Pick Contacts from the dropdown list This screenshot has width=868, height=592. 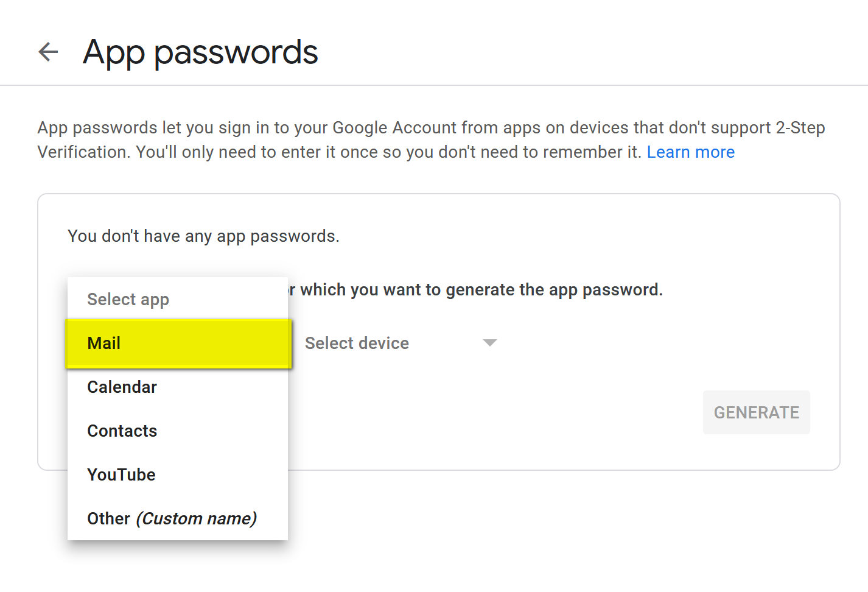122,431
